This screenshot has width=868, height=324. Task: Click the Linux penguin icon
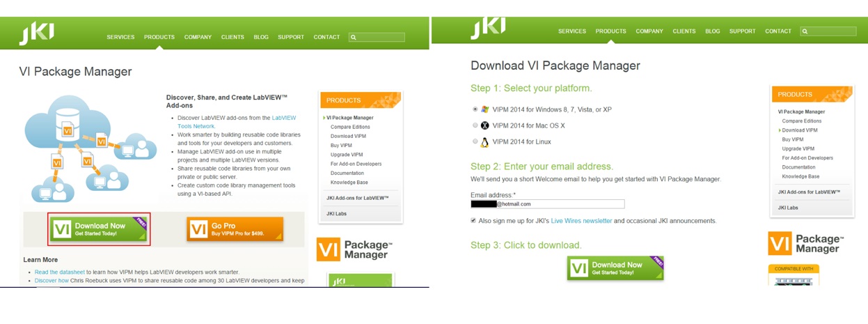click(x=485, y=142)
